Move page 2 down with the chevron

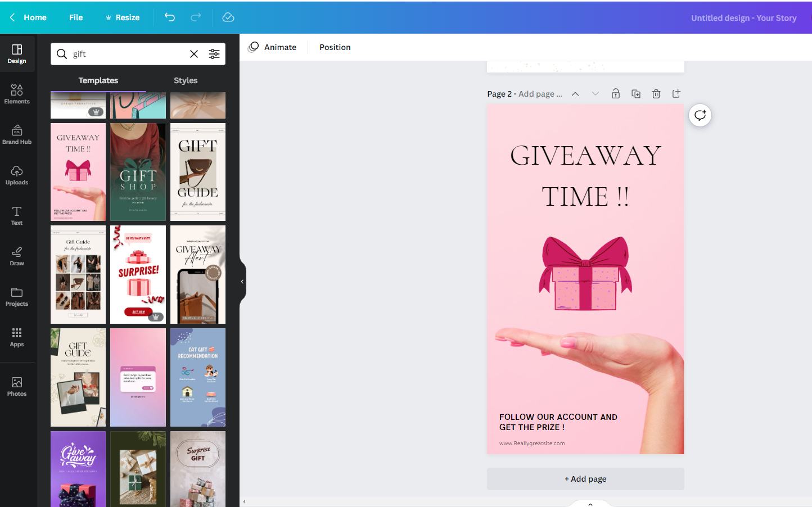pos(596,94)
